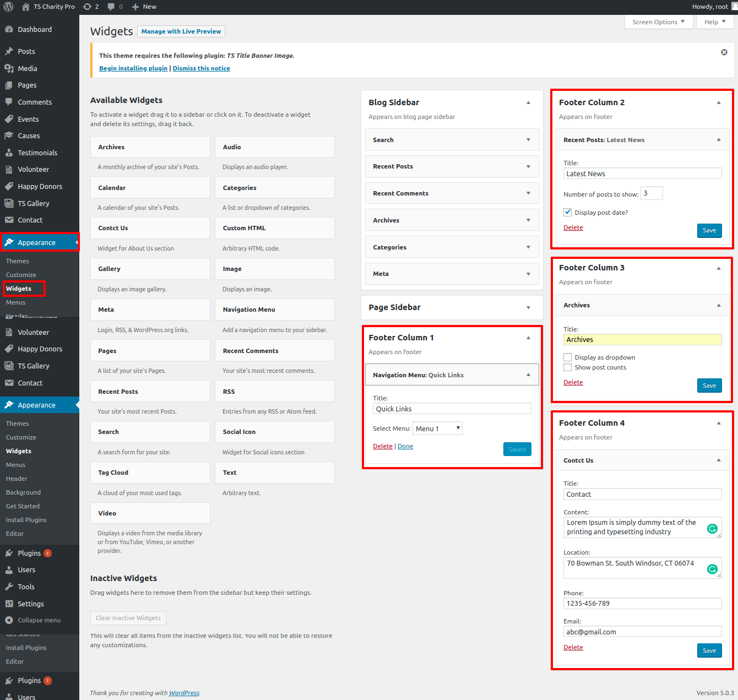Click the comments bubble icon in admin bar
This screenshot has height=700, width=738.
pos(112,7)
